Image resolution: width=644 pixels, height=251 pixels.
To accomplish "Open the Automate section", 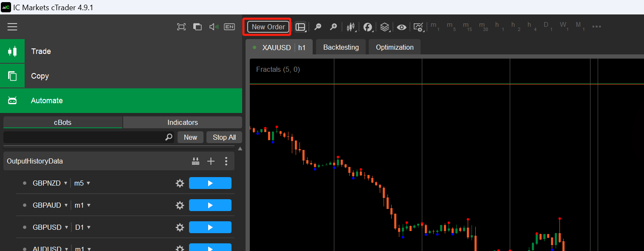I will click(121, 101).
